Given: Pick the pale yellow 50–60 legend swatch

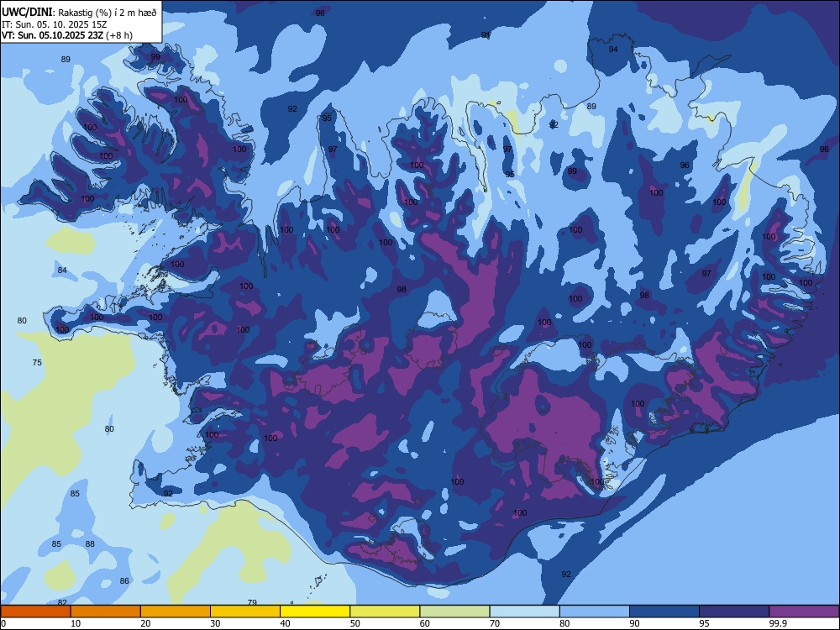Looking at the screenshot, I should pyautogui.click(x=385, y=612).
